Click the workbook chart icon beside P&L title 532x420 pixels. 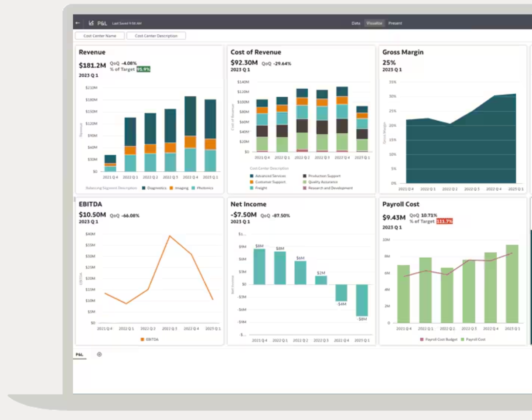point(91,23)
